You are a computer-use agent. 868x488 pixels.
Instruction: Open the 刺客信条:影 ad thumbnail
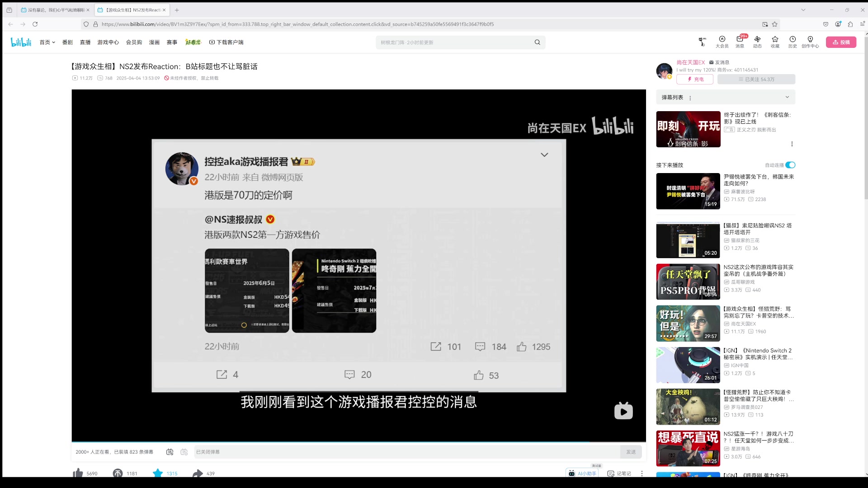point(688,129)
